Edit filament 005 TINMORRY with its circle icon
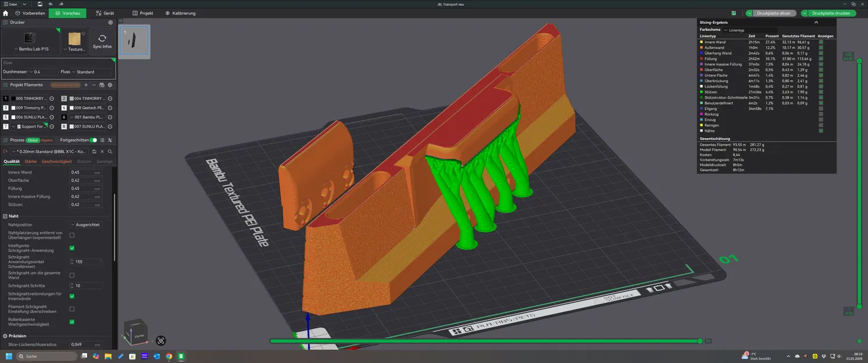The height and width of the screenshot is (363, 868). point(52,99)
